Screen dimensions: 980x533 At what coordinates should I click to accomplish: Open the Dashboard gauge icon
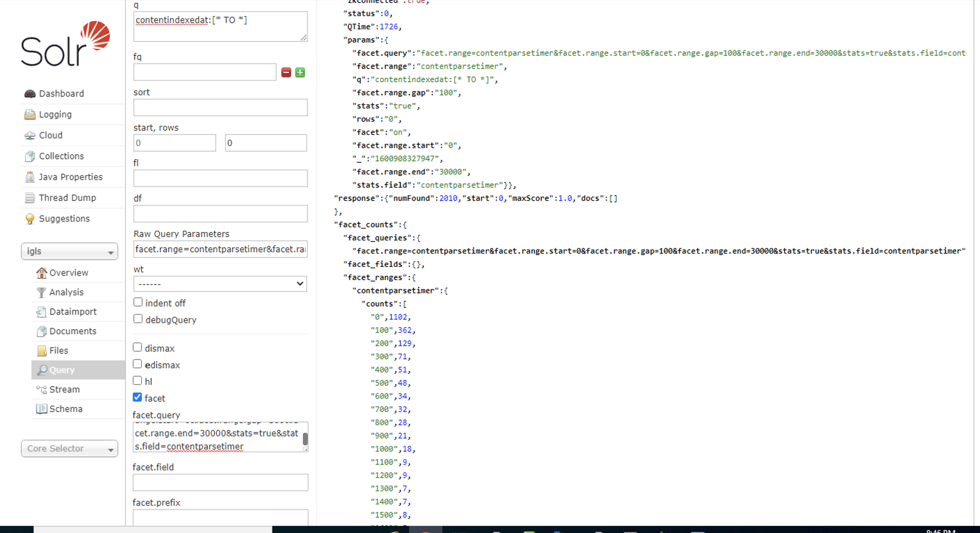tap(30, 94)
